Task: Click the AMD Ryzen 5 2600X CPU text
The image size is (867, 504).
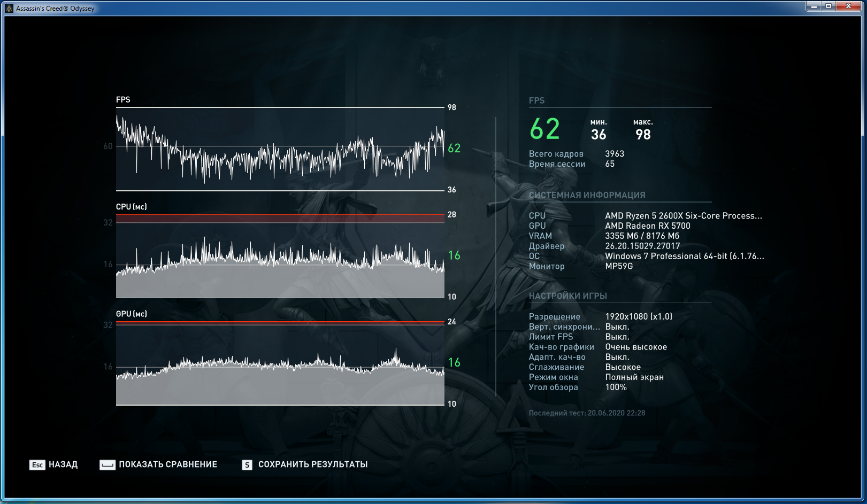Action: [x=684, y=216]
